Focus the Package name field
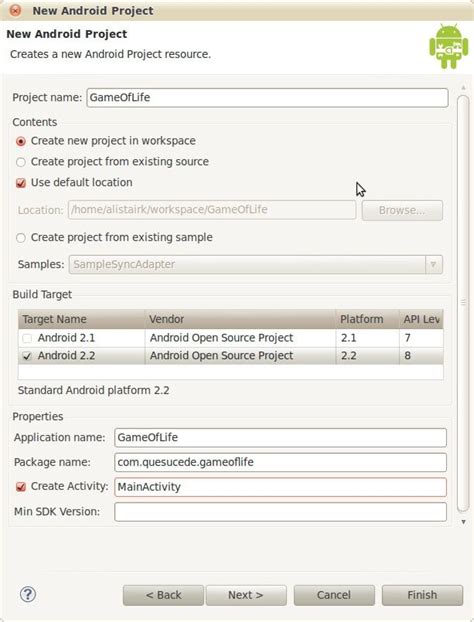Image resolution: width=474 pixels, height=622 pixels. [280, 462]
